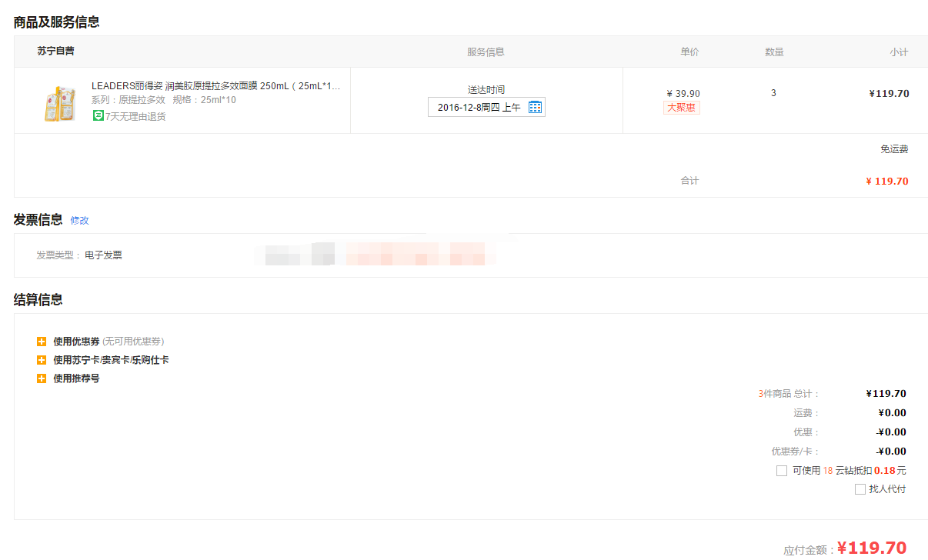The width and height of the screenshot is (928, 560).
Task: Click the 苏宁自营 store header
Action: coord(56,52)
